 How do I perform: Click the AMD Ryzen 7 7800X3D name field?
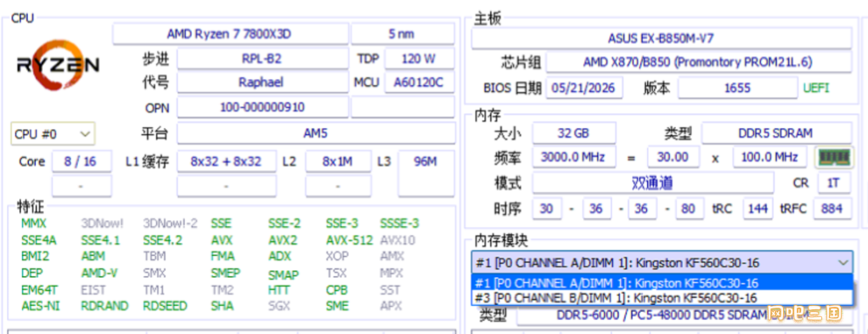[230, 34]
